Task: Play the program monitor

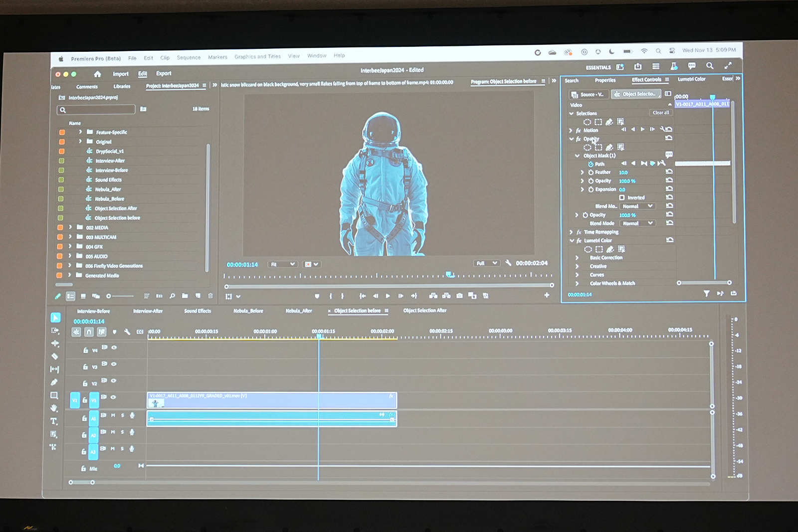Action: [x=388, y=296]
